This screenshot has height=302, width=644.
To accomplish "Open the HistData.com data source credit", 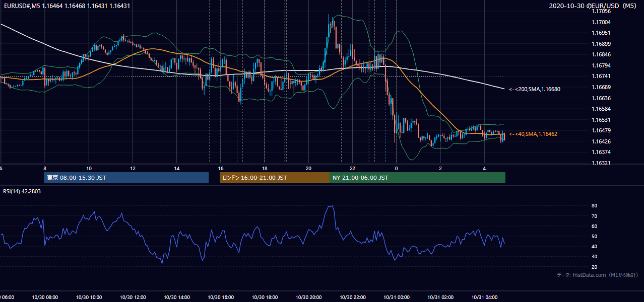I will click(x=598, y=275).
